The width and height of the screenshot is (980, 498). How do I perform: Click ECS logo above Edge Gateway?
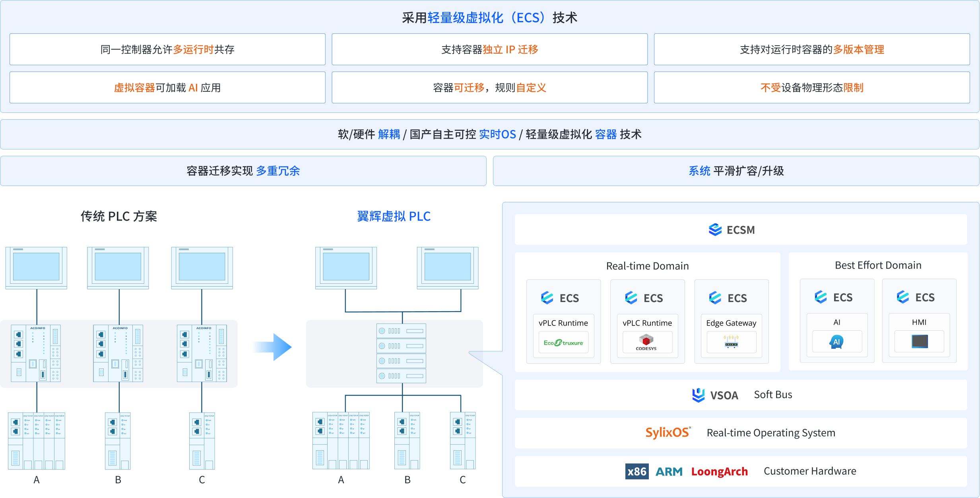pos(728,298)
